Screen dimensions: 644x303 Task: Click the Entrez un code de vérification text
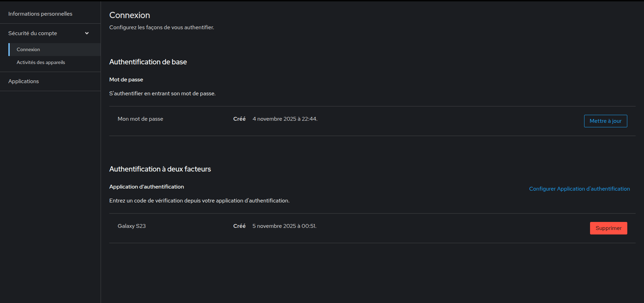tap(199, 201)
